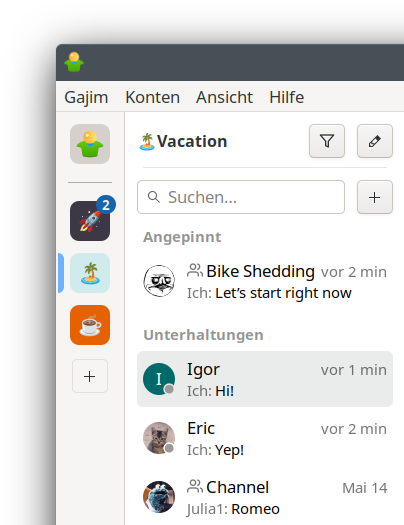Select the Igor conversation
This screenshot has width=404, height=525.
(265, 379)
